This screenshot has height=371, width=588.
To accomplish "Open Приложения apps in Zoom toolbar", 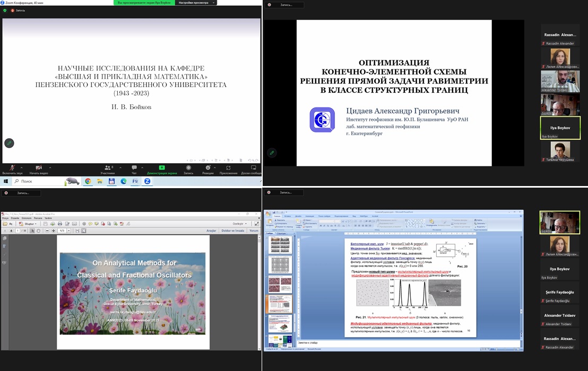I will coord(228,169).
